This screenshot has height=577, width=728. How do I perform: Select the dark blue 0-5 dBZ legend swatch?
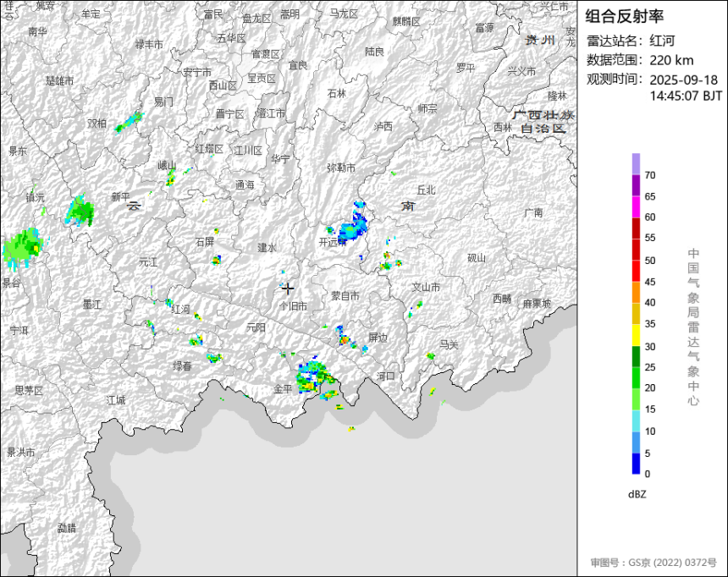[x=636, y=464]
